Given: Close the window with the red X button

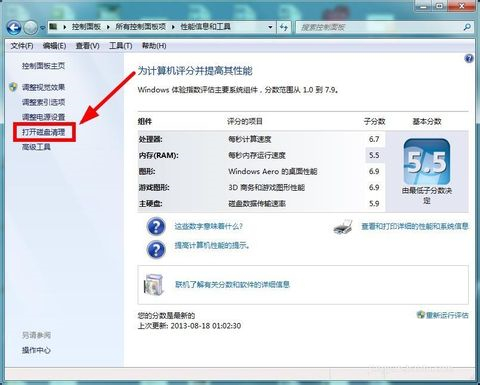Looking at the screenshot, I should (x=462, y=6).
